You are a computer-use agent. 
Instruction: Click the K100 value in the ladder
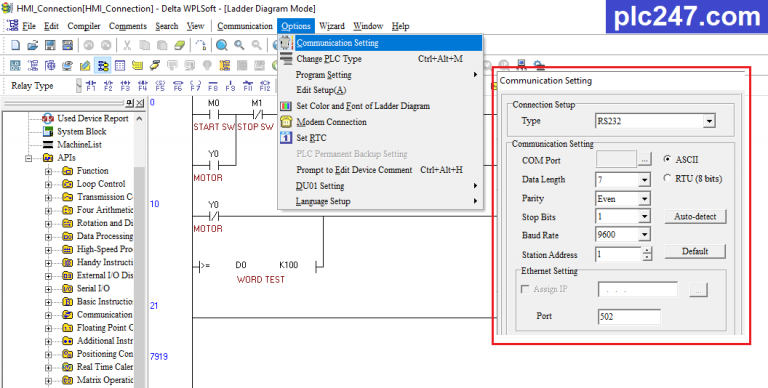pos(288,265)
